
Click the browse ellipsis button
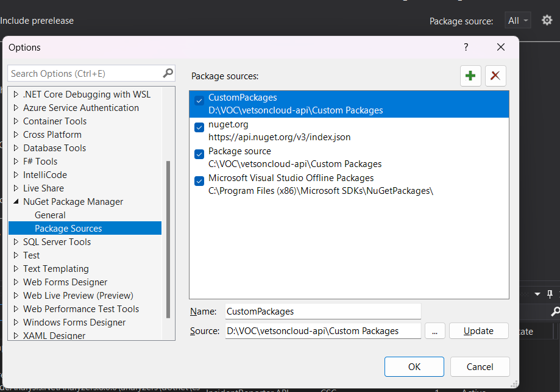click(x=434, y=331)
